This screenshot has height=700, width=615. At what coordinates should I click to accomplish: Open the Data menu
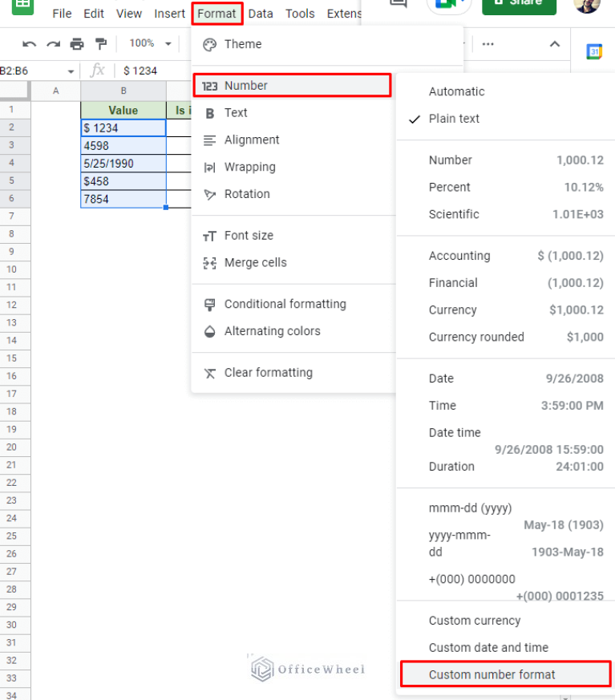261,14
